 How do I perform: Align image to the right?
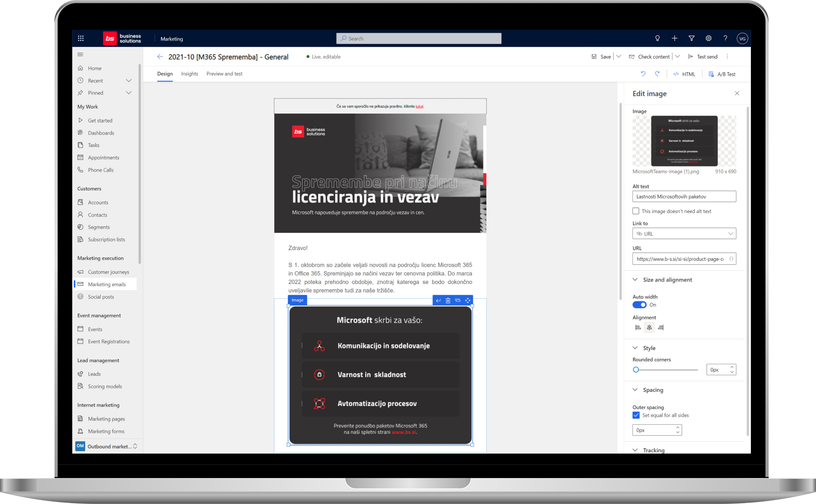pos(661,327)
